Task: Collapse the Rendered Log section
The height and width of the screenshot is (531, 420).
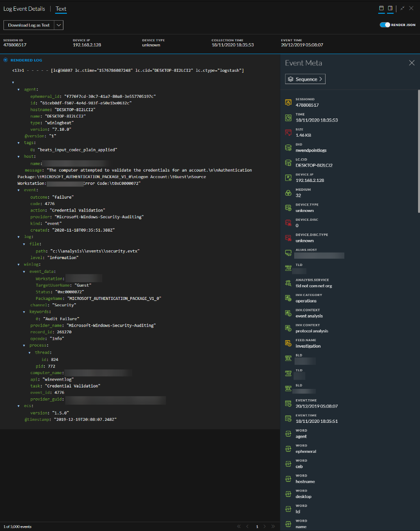Action: click(6, 60)
